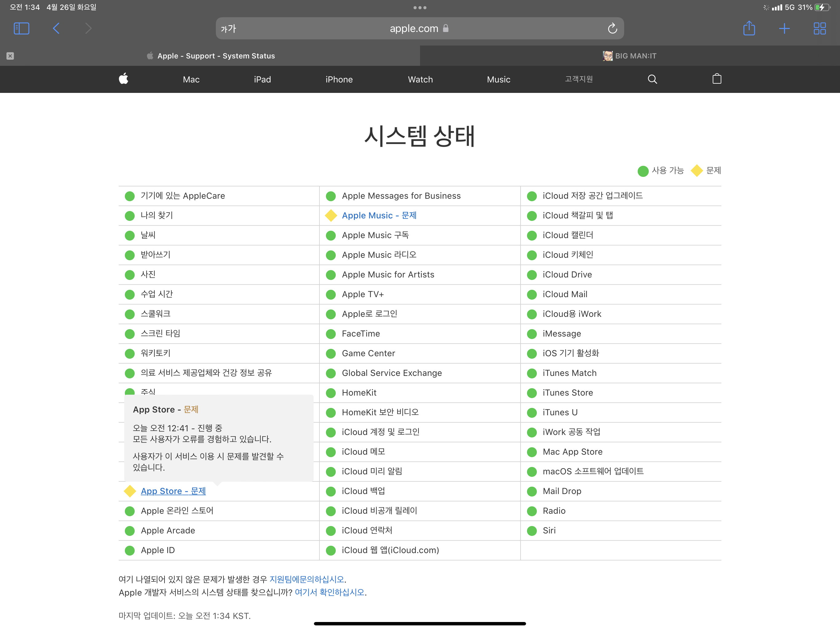Screen dimensions: 840x630
Task: Open the reader text size 가가 button
Action: 228,29
